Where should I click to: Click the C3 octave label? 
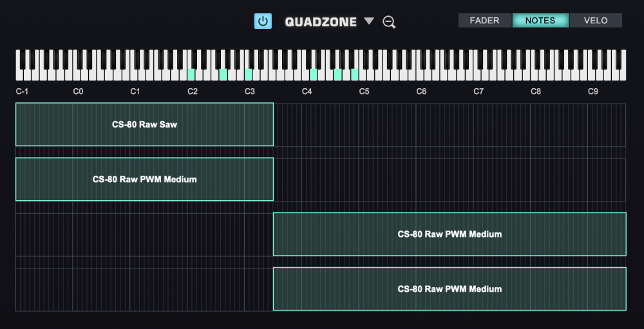[x=250, y=91]
